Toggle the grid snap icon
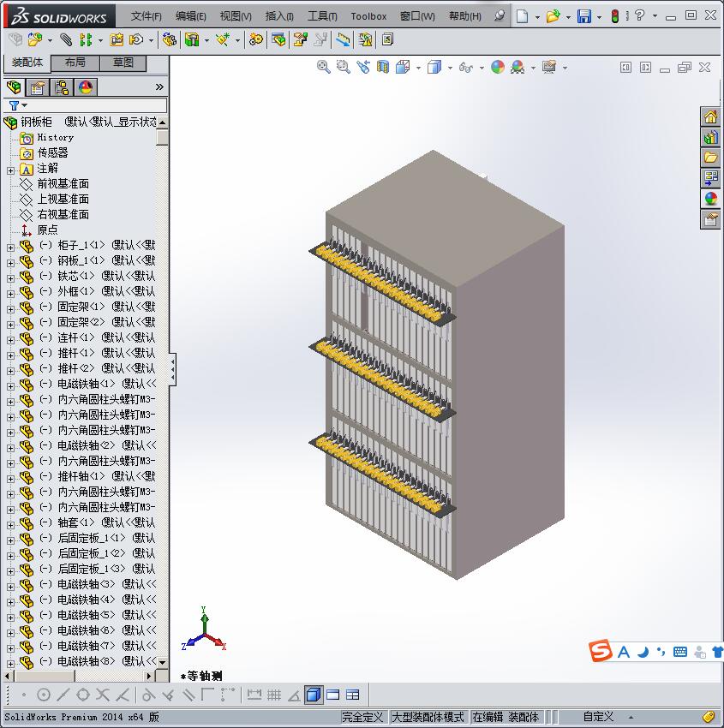The image size is (724, 728). click(x=274, y=695)
